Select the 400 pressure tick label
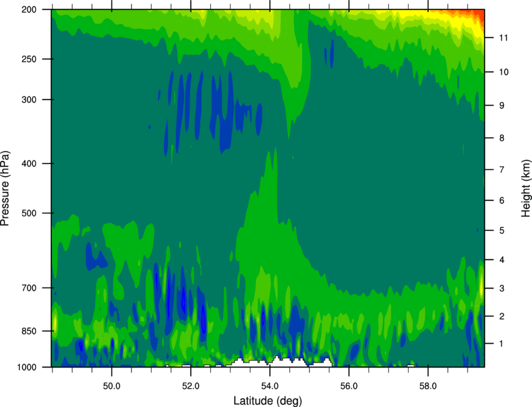 pos(29,163)
